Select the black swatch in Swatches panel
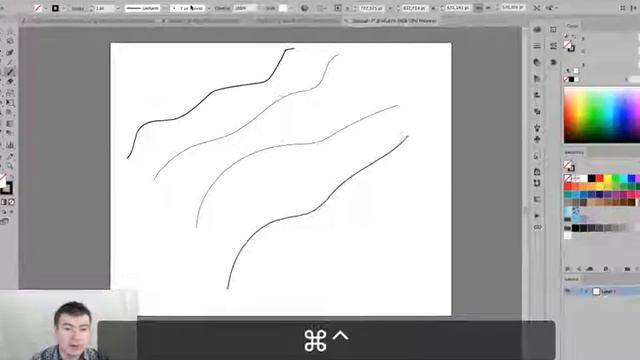Viewport: 640px width, 360px height. click(591, 178)
